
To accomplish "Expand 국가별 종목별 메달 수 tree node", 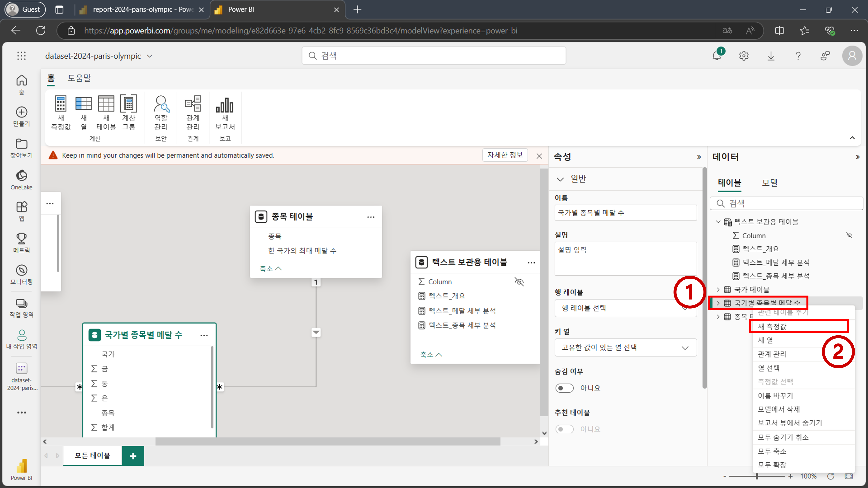I will pos(718,303).
